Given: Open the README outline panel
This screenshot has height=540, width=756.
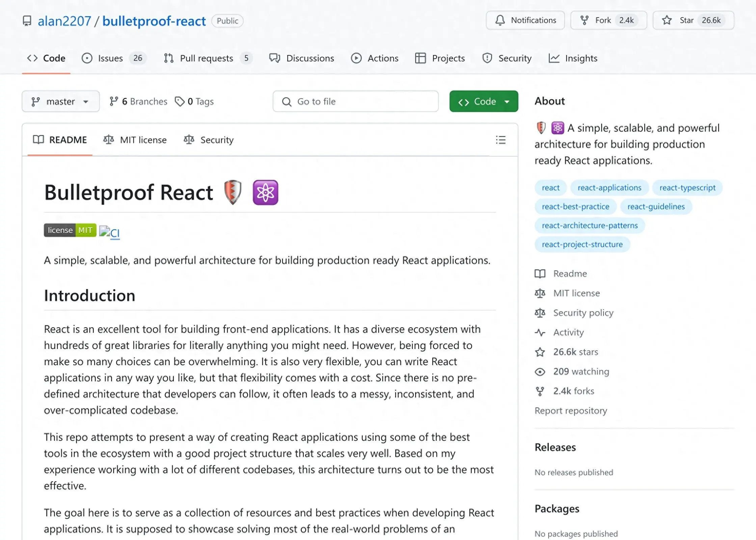Looking at the screenshot, I should 501,140.
